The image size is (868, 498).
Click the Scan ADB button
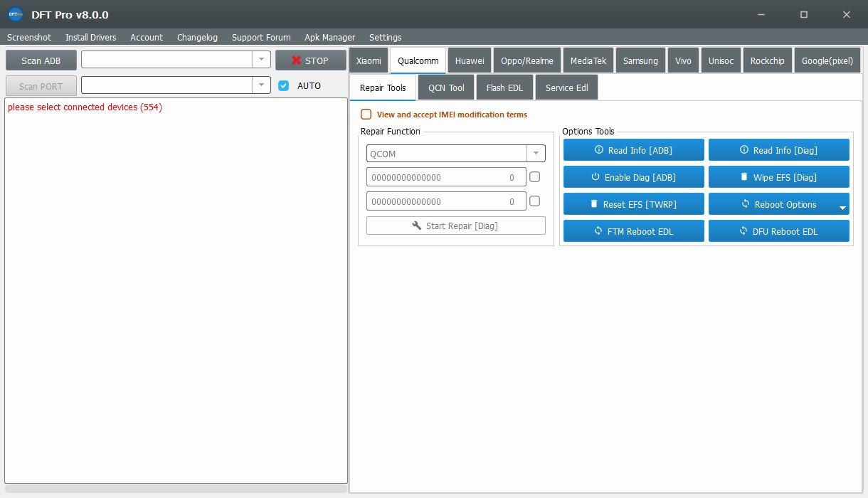click(x=41, y=60)
